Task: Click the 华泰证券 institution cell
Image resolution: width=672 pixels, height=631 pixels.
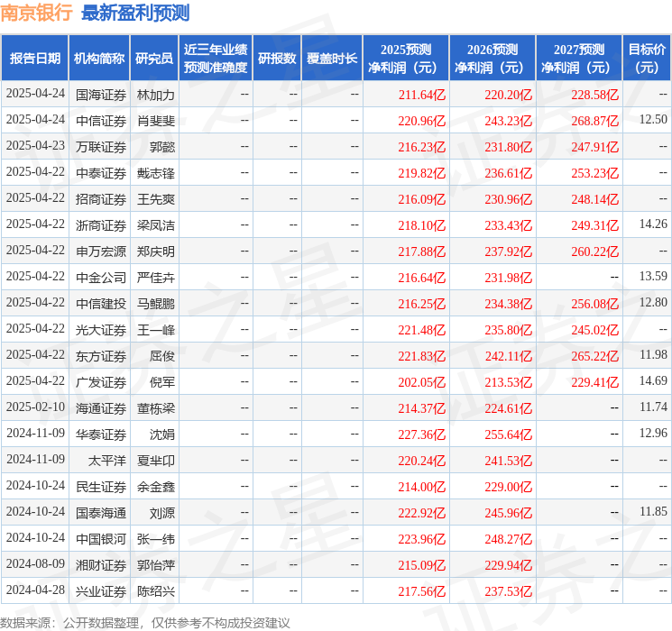Action: [x=101, y=434]
